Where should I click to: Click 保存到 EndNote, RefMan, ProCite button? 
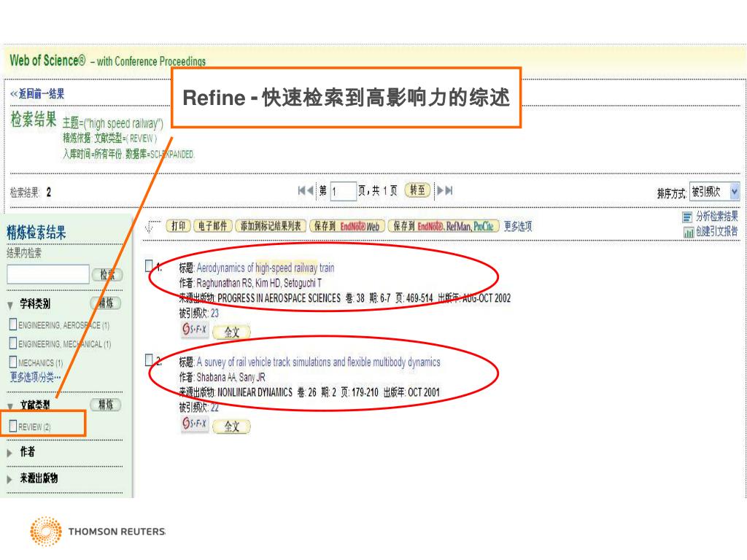click(x=444, y=226)
